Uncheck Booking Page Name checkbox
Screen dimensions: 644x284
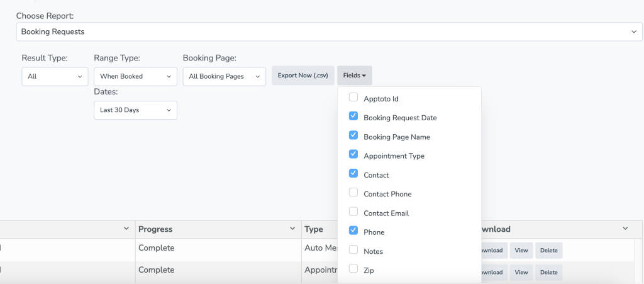pyautogui.click(x=353, y=135)
